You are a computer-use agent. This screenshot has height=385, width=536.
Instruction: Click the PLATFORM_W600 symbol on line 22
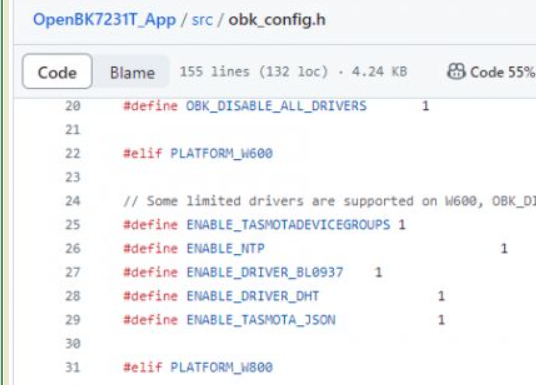coord(222,154)
